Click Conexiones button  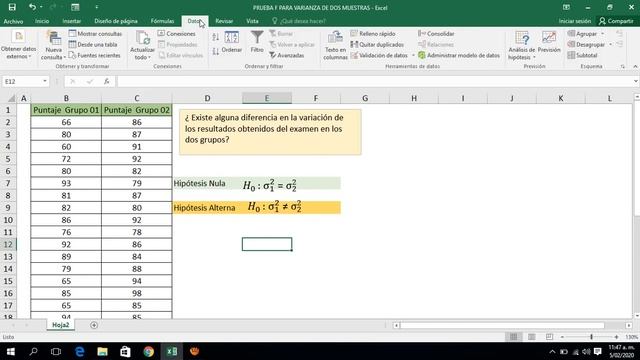(177, 33)
